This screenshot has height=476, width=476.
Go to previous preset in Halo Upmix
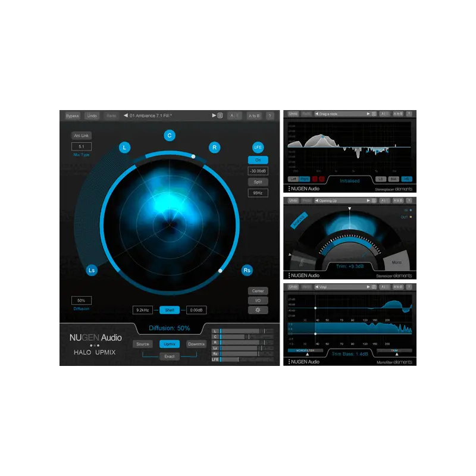click(126, 115)
